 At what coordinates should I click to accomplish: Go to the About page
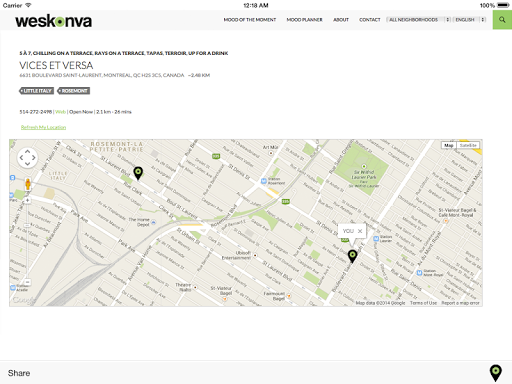tap(341, 20)
